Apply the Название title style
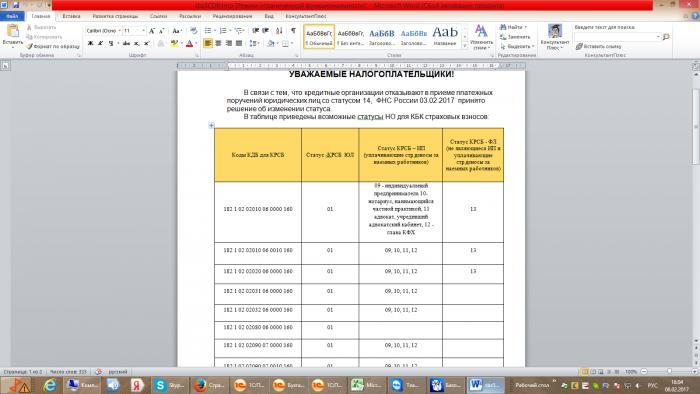This screenshot has height=394, width=700. click(445, 36)
